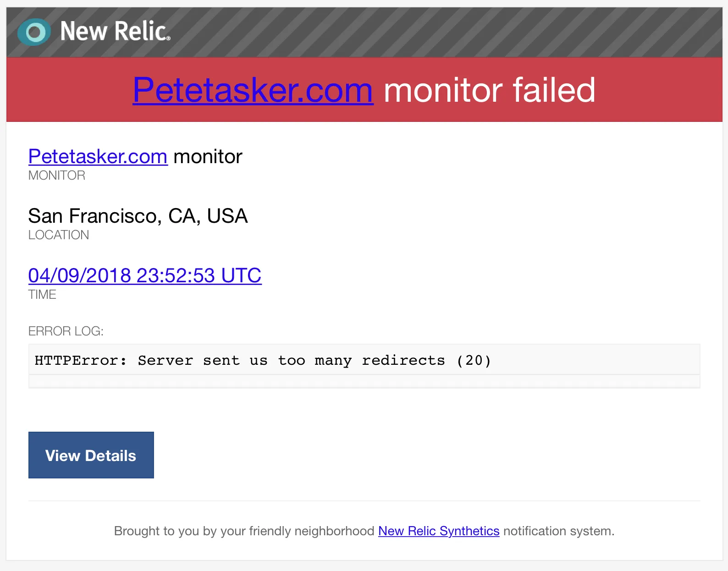This screenshot has height=571, width=728.
Task: Open Petetasker.com link in red banner
Action: [253, 90]
